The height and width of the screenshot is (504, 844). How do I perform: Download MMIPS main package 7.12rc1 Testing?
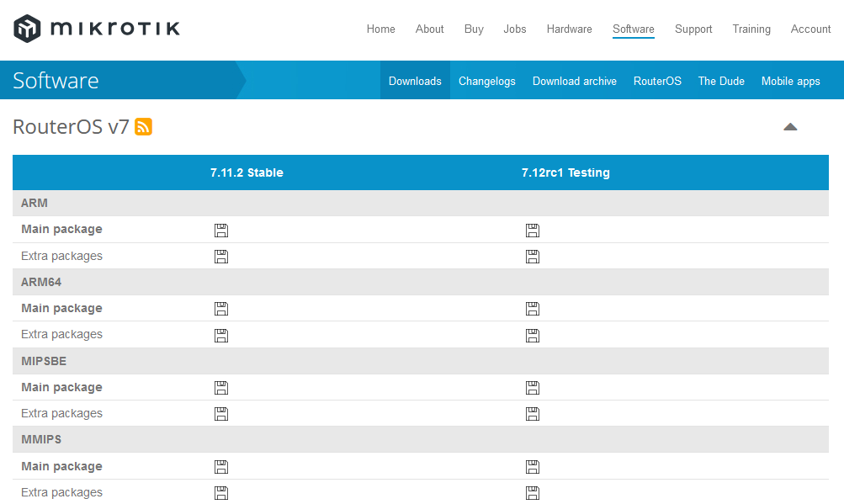tap(533, 467)
